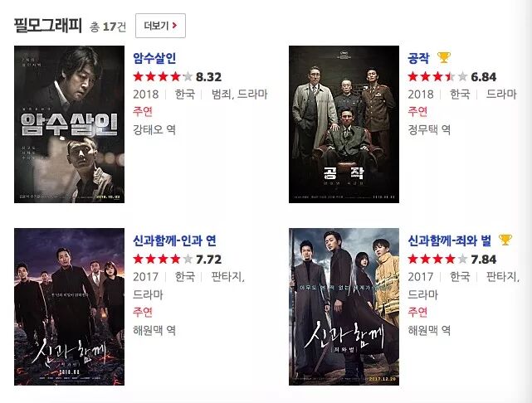Click the red arrow in 더보기 button
Image resolution: width=532 pixels, height=403 pixels.
pos(175,26)
